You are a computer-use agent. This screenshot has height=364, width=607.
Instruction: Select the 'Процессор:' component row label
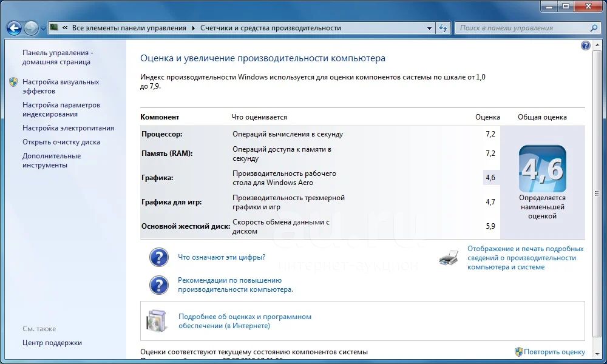click(162, 134)
